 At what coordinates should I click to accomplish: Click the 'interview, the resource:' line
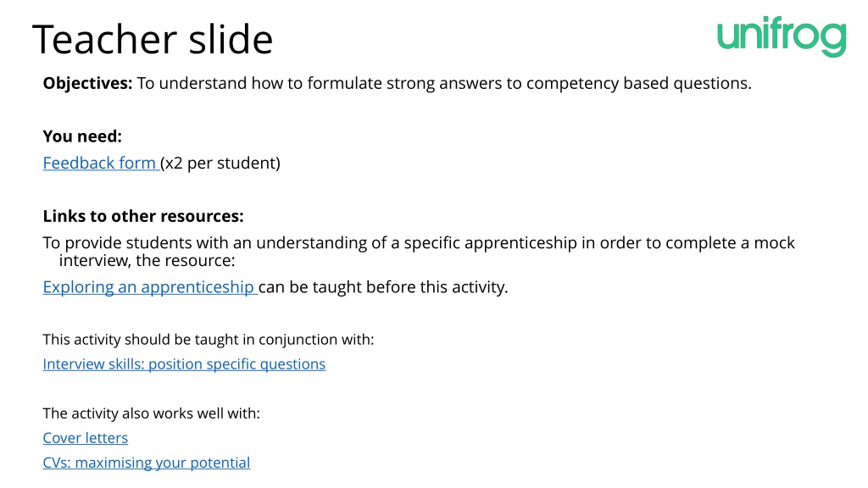[x=147, y=261]
